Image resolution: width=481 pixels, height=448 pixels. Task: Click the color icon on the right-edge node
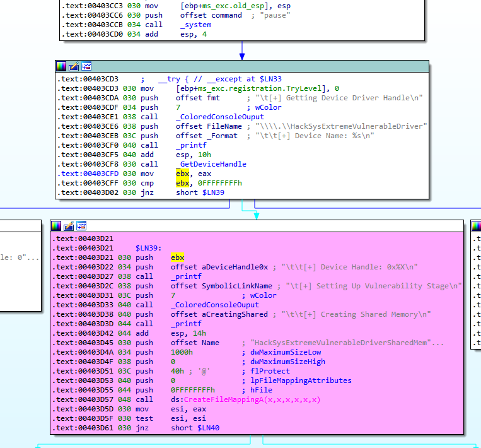coord(477,226)
